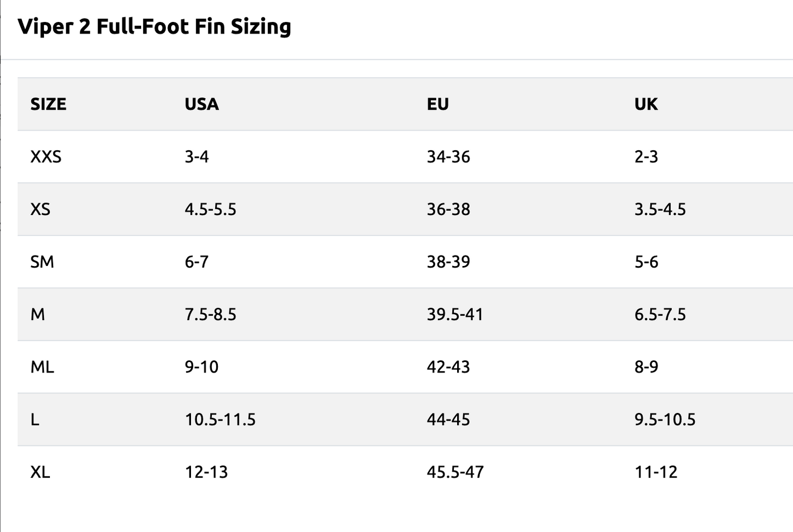Click USA value 9-10 cell

pos(201,367)
